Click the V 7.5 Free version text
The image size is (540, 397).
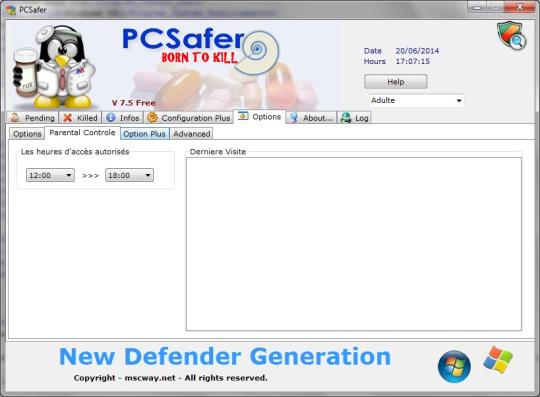pos(134,103)
